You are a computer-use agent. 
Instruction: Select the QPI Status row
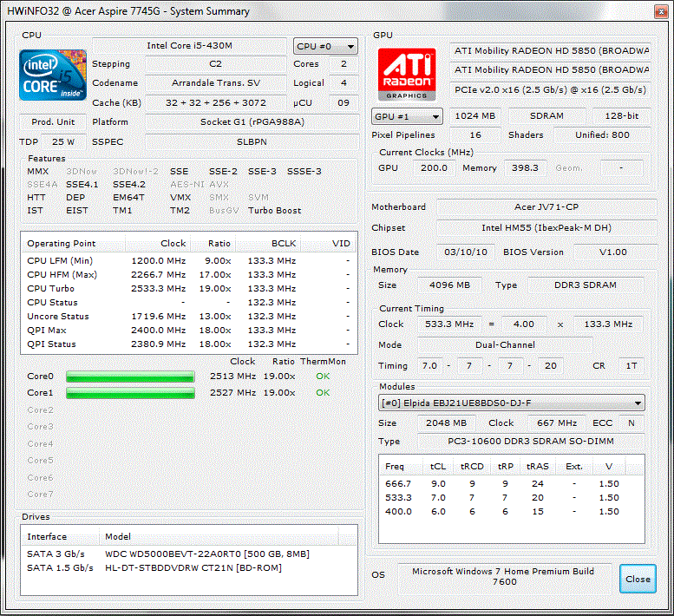tap(189, 344)
